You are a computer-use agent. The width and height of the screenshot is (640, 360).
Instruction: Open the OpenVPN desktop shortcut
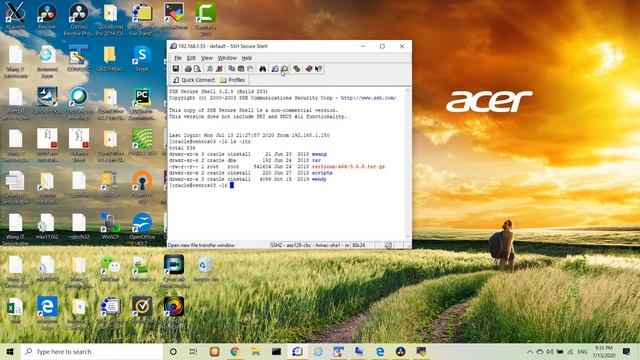(142, 187)
